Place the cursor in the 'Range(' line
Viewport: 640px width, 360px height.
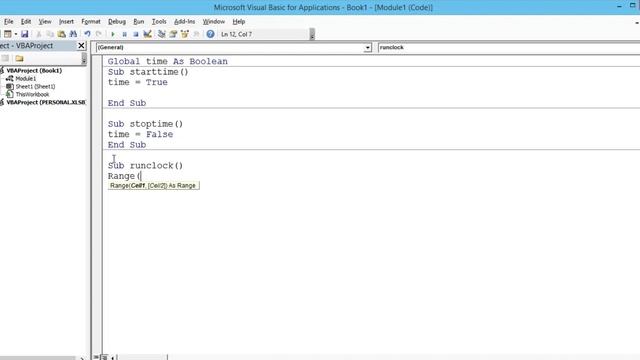(x=124, y=176)
